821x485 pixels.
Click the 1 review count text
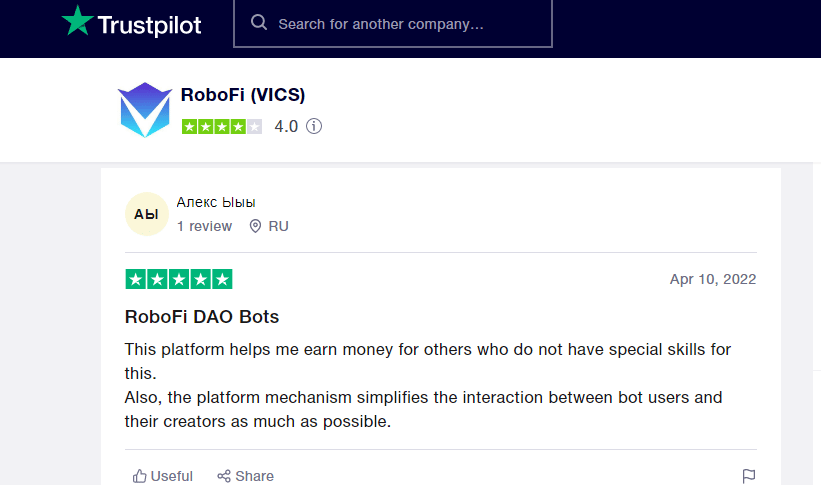[204, 226]
